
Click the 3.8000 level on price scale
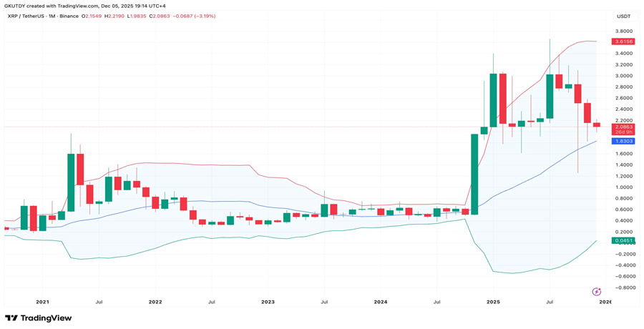(x=623, y=31)
